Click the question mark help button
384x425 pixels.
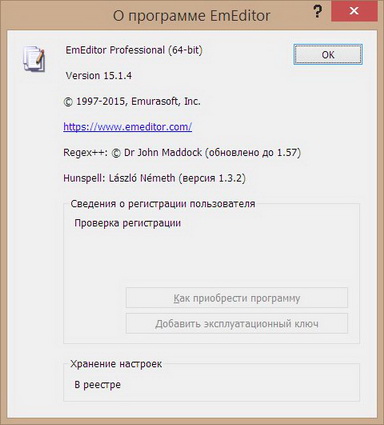click(318, 12)
